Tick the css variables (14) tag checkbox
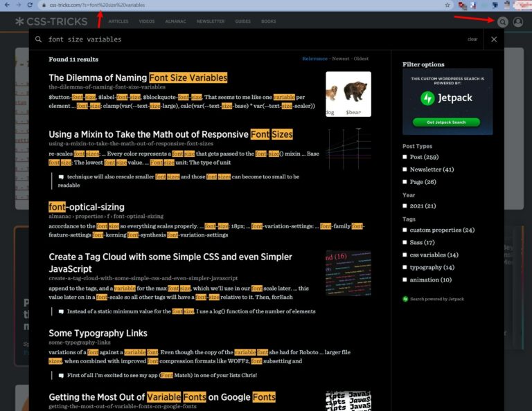Screen dimensions: 532x411 tap(405, 255)
